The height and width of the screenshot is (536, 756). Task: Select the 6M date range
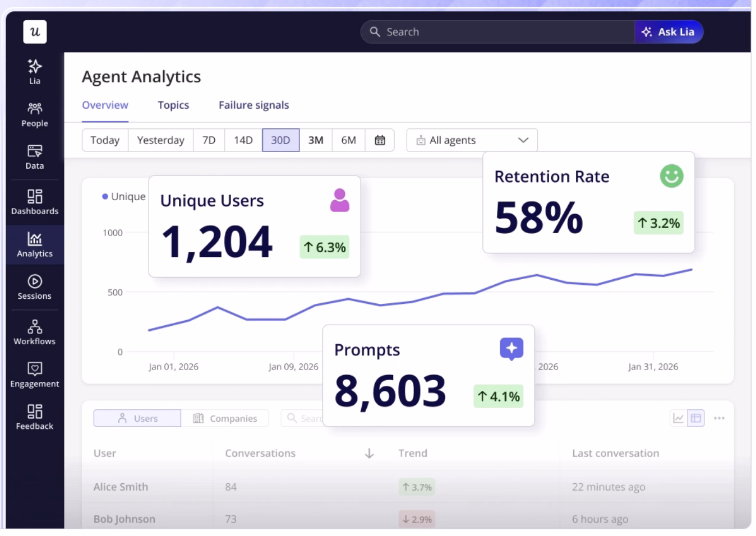pyautogui.click(x=349, y=140)
